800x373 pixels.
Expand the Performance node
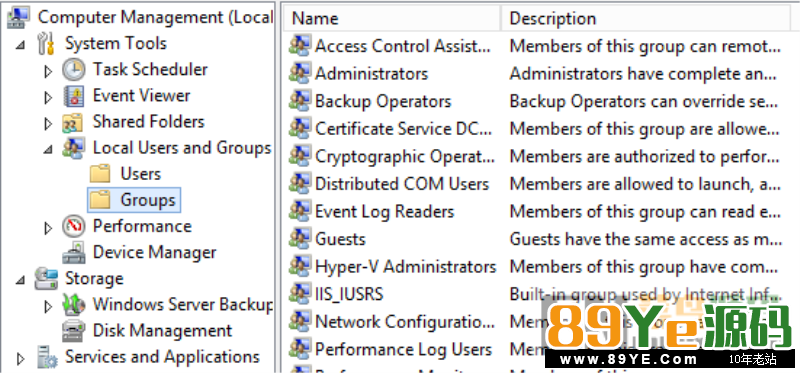(48, 228)
